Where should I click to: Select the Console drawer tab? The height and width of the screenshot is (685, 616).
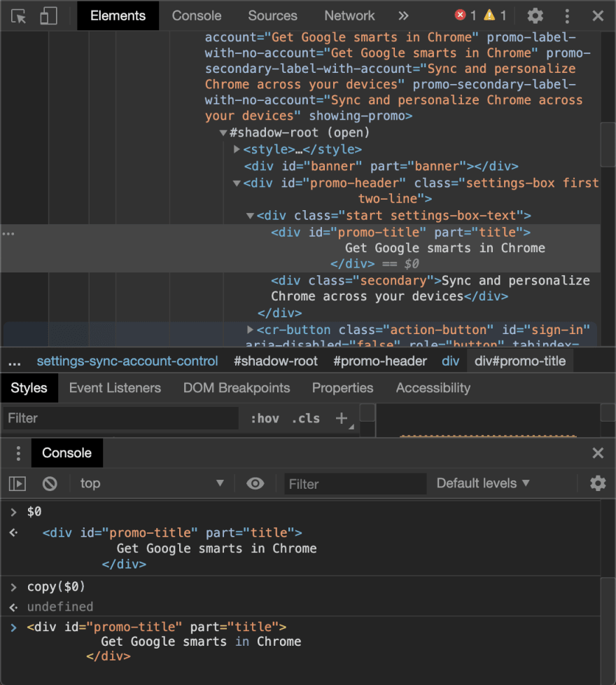click(x=66, y=453)
